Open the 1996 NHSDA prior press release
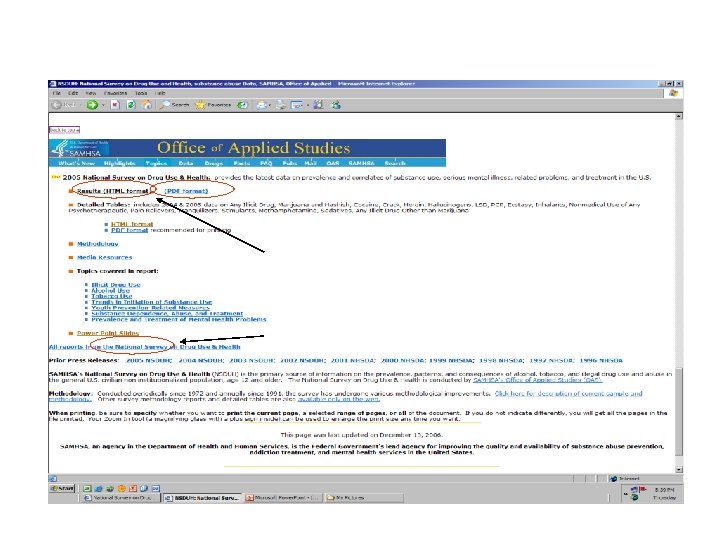This screenshot has width=720, height=540. (x=601, y=360)
